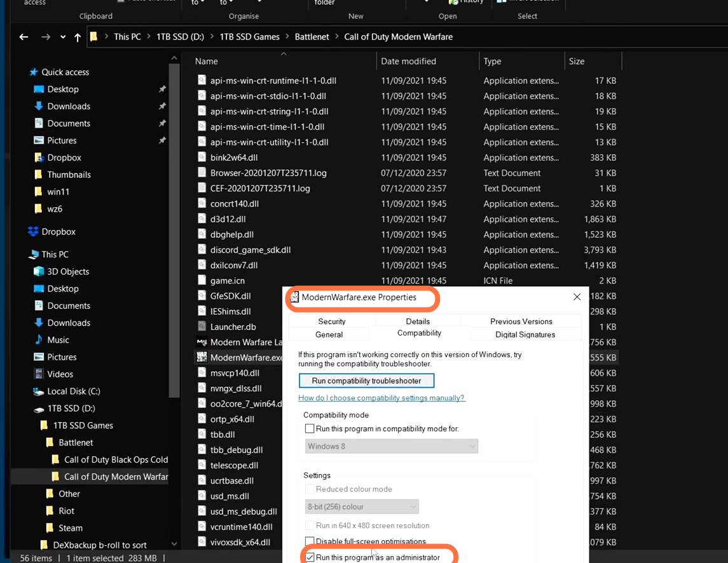
Task: Open Thumbnails folder
Action: pos(69,175)
